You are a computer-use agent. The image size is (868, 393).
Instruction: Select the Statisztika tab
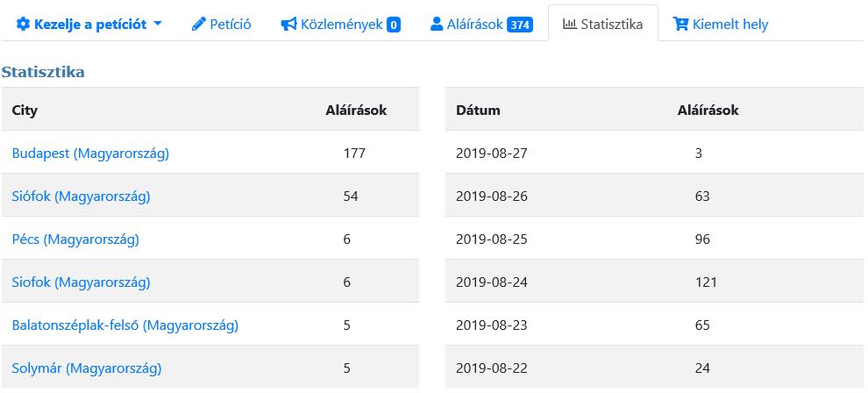(603, 24)
